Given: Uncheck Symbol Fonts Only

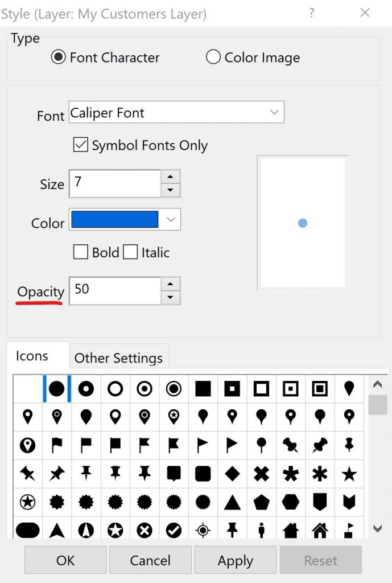Looking at the screenshot, I should (x=81, y=145).
